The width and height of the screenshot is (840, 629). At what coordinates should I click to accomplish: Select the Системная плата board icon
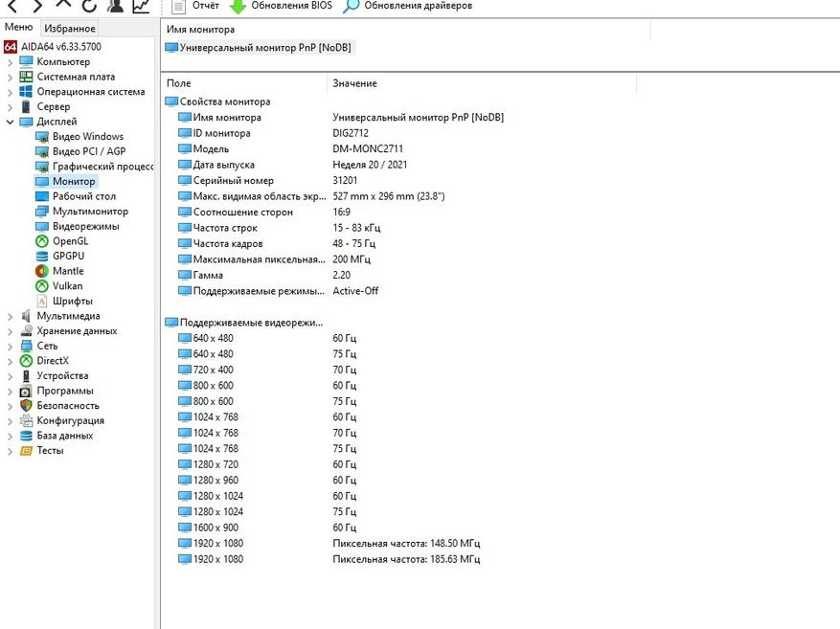click(26, 77)
